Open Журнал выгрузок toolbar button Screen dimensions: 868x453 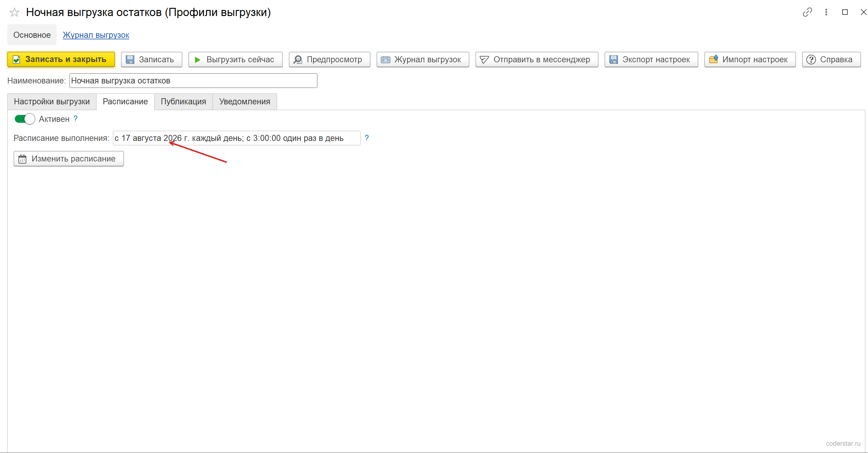(423, 60)
